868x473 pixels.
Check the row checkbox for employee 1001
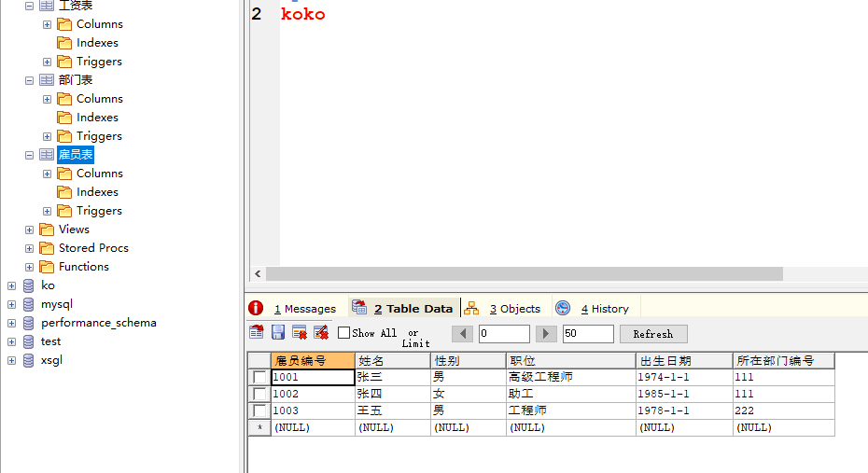click(x=259, y=377)
